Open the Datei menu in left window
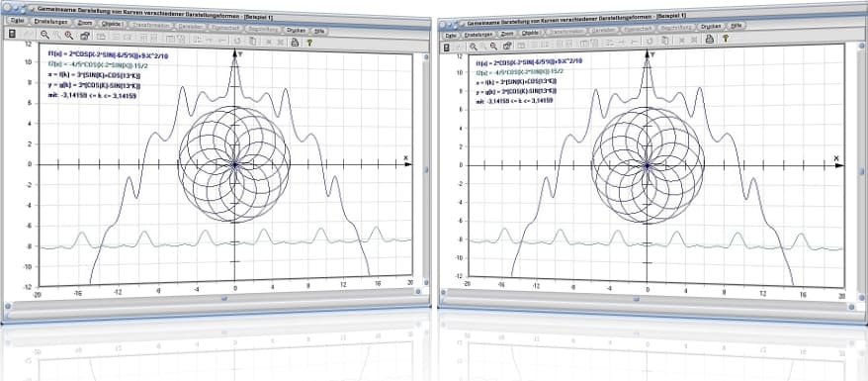The width and height of the screenshot is (868, 381). pos(17,21)
